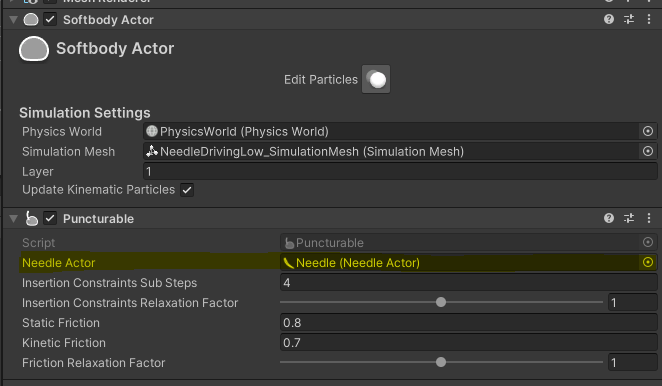Click the Simulation Mesh label
The width and height of the screenshot is (662, 386).
point(68,151)
